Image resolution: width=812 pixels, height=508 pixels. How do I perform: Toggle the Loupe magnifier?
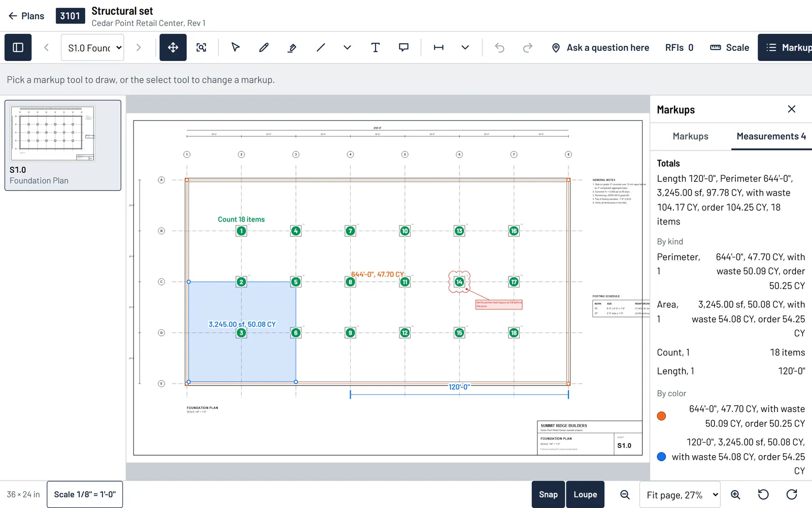pyautogui.click(x=585, y=494)
